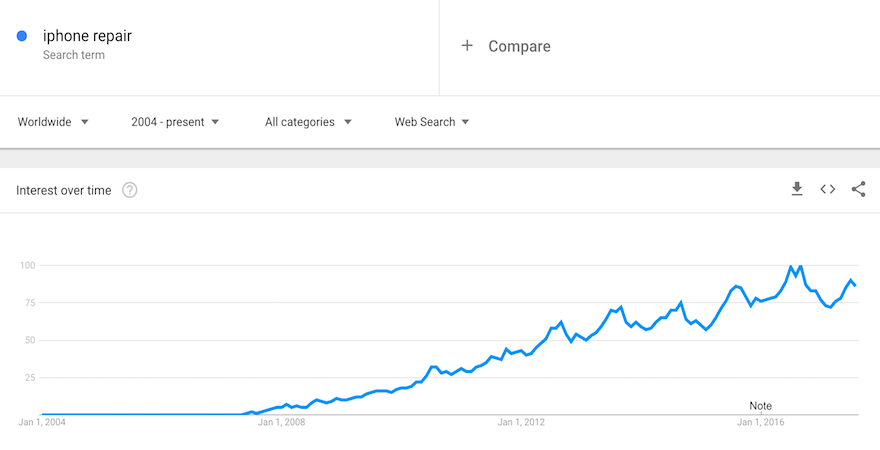Click the Jan 1, 2012 axis label
This screenshot has width=880, height=450.
(521, 423)
